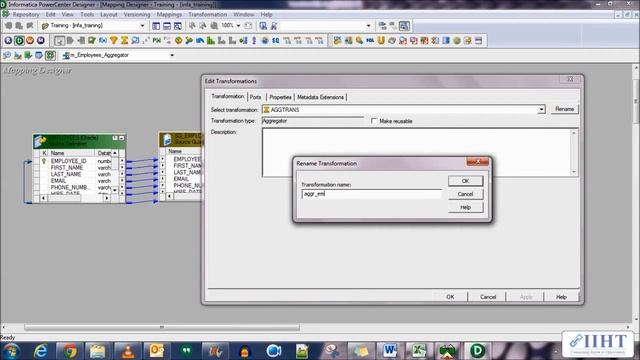Click the Overview window toolbar icon

178,26
